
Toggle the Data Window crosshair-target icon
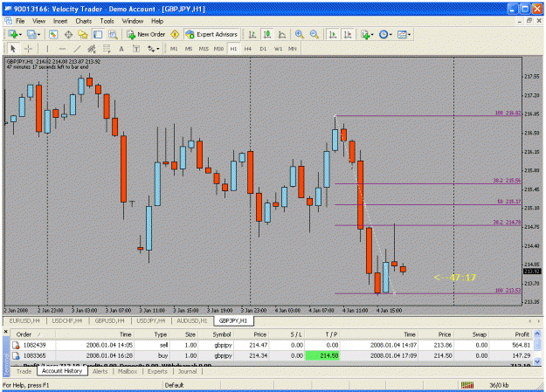(68, 34)
